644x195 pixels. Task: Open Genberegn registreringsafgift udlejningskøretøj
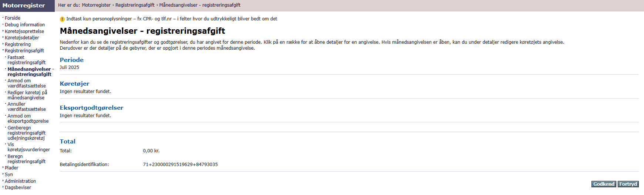pyautogui.click(x=26, y=133)
